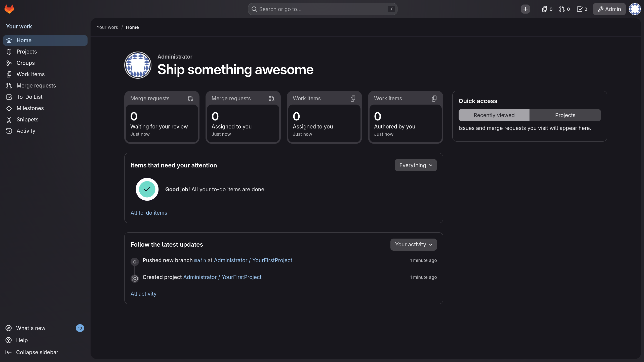Switch to Projects tab in Quick access
Screen dimensions: 644x362
tap(565, 115)
